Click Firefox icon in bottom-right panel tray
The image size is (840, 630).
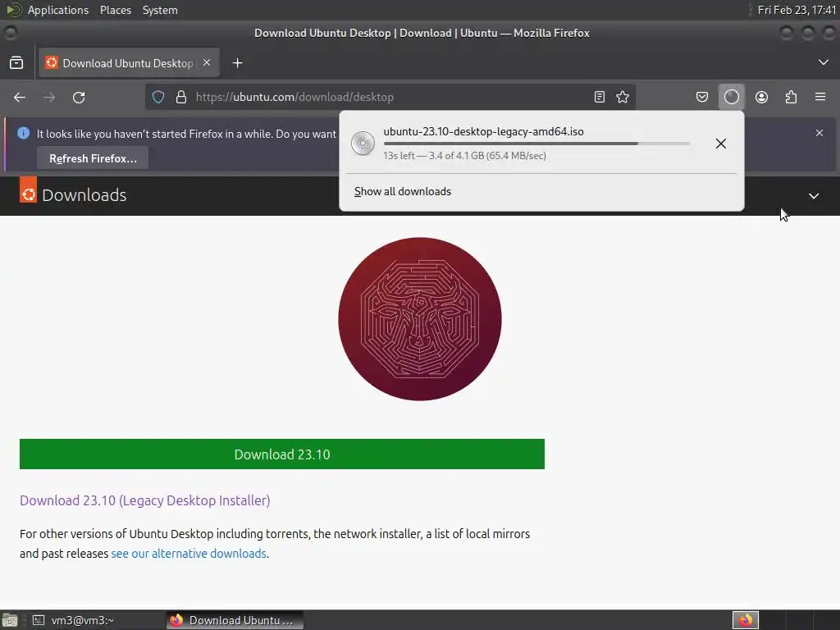[745, 620]
